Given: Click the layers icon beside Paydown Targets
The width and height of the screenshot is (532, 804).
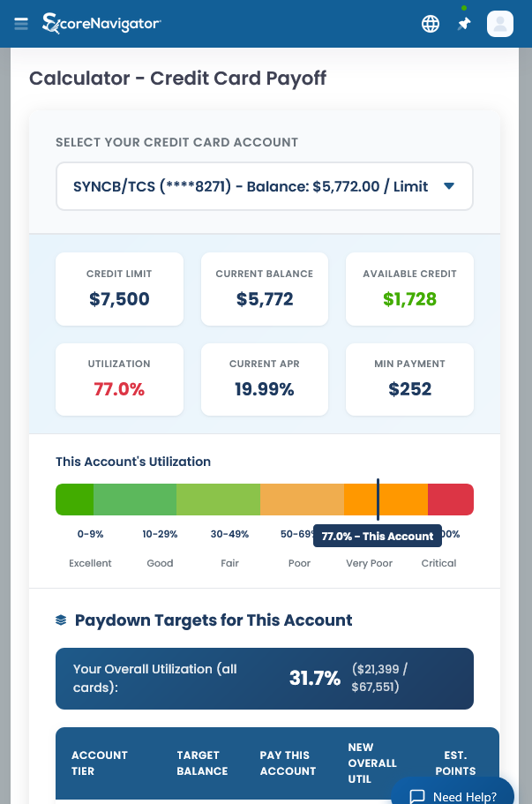Looking at the screenshot, I should 60,620.
